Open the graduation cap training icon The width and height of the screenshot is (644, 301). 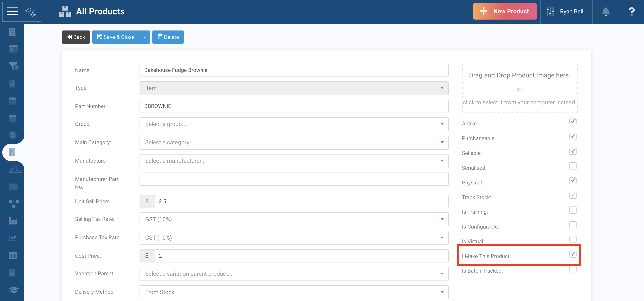(x=13, y=290)
